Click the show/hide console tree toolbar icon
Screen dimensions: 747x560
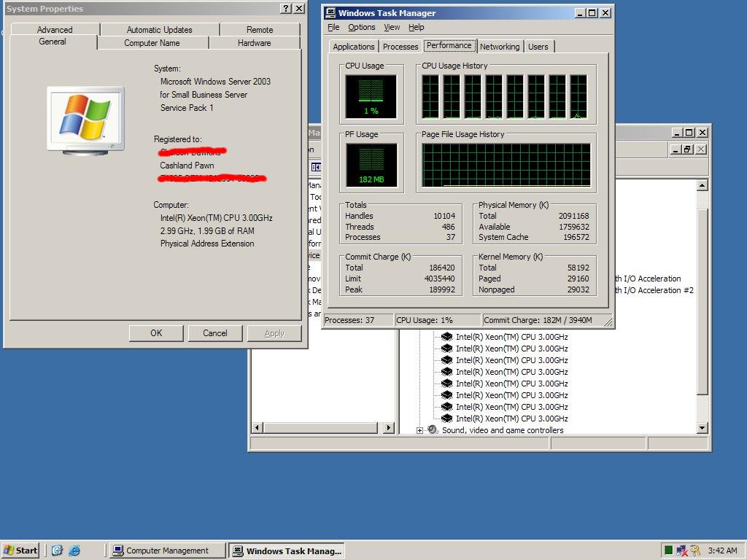(x=316, y=167)
